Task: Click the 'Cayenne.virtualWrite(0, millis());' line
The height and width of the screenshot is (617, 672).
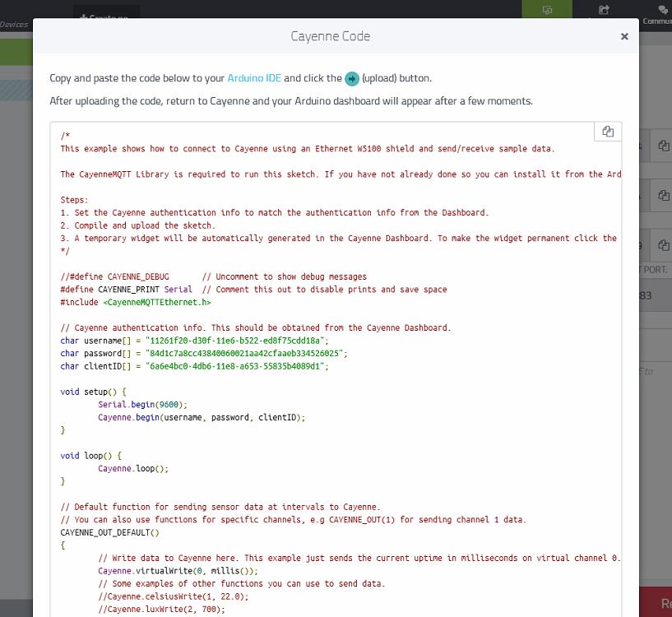Action: click(178, 571)
